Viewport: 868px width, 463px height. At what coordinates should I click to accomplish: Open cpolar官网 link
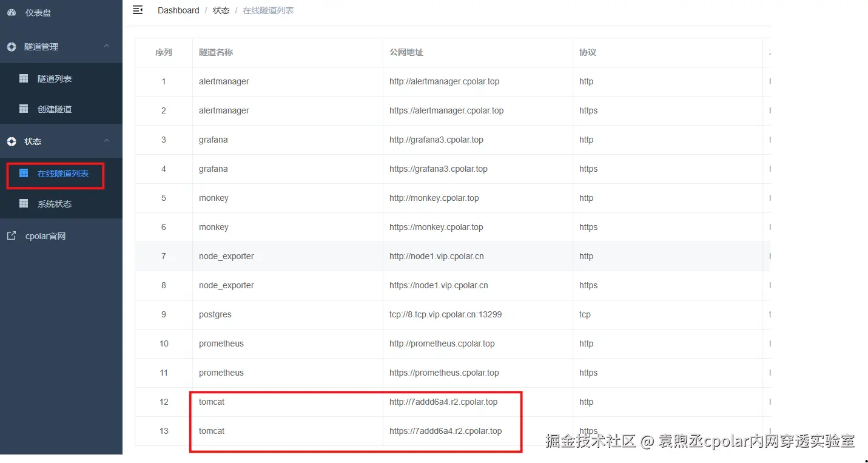tap(61, 236)
